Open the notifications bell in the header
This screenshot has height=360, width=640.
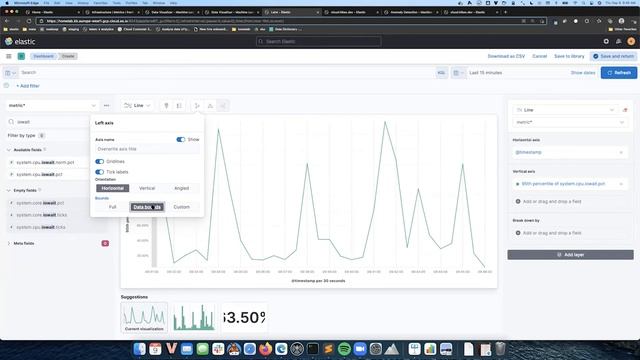[x=618, y=41]
